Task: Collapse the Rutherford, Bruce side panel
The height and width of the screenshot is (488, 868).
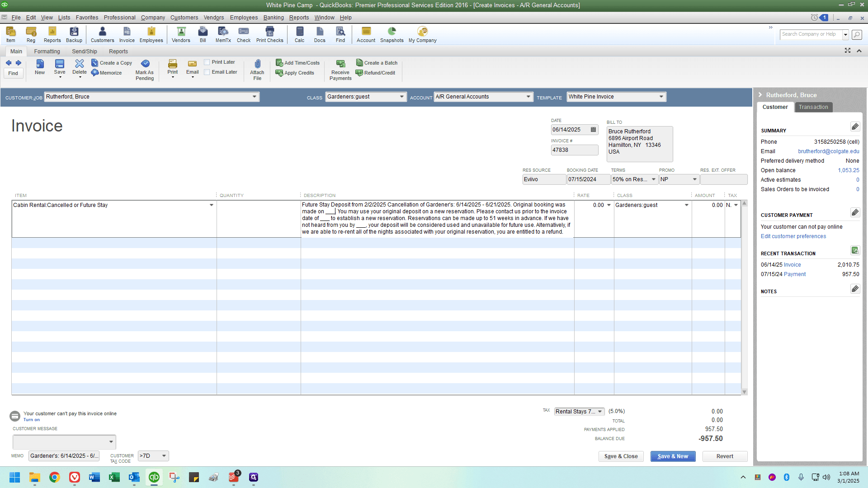Action: (x=760, y=95)
